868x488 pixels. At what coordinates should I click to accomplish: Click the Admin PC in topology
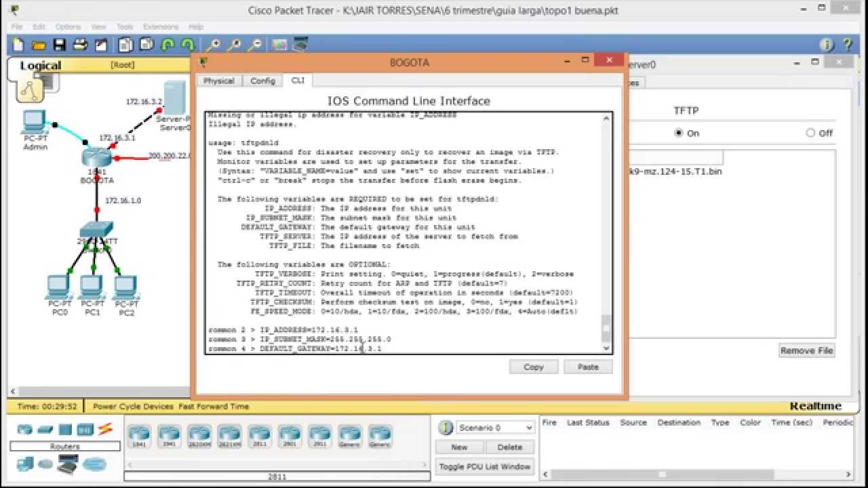34,123
